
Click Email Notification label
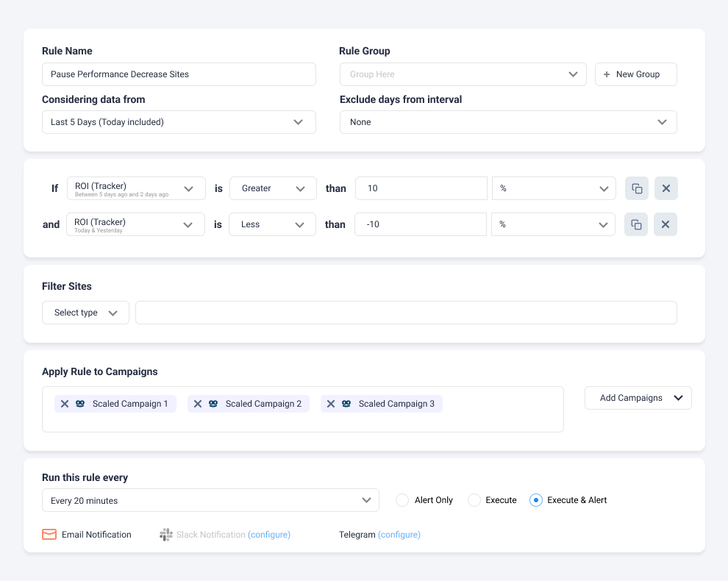(96, 535)
